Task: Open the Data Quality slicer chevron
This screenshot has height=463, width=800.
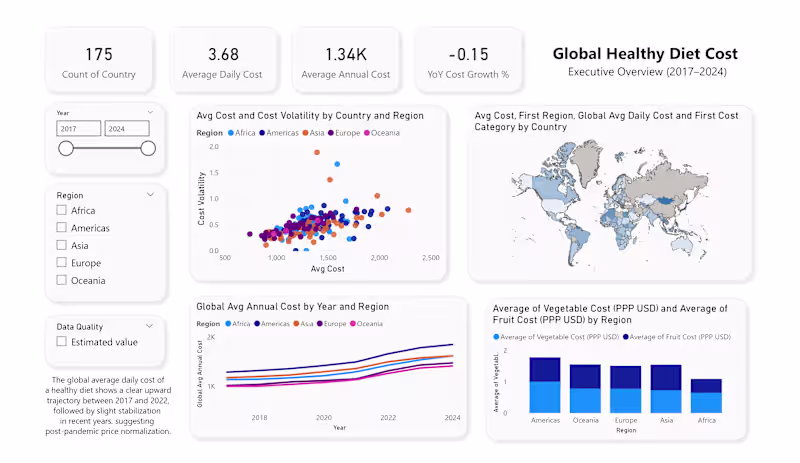Action: [149, 326]
